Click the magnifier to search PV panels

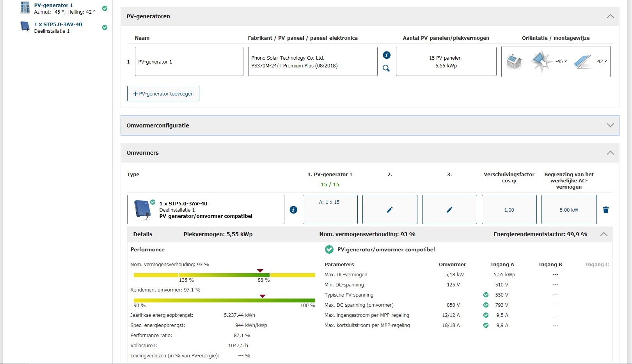[386, 68]
